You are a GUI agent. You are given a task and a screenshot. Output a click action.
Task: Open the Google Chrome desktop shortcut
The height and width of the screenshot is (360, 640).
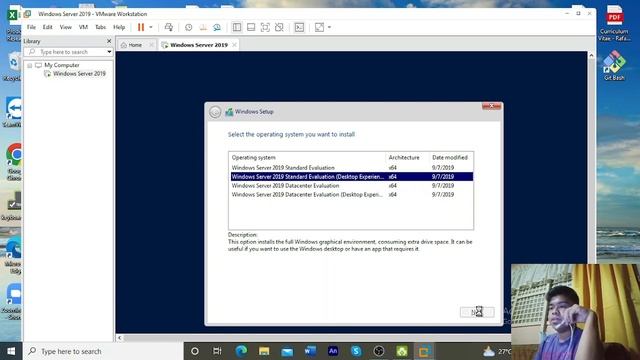pyautogui.click(x=14, y=162)
